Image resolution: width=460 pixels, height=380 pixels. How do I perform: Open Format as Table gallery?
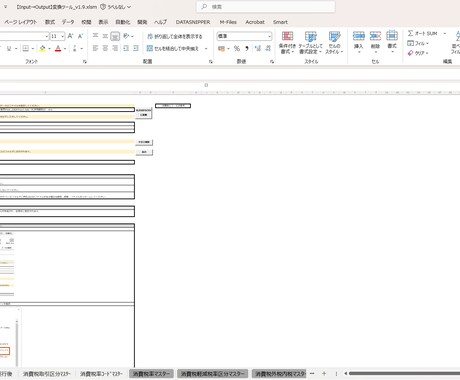310,42
